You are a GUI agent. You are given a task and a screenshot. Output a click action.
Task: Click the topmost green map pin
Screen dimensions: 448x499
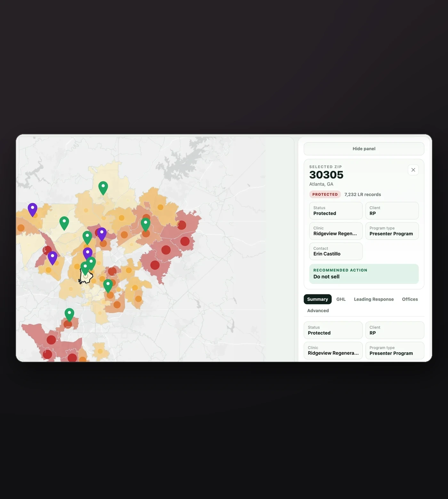tap(103, 188)
